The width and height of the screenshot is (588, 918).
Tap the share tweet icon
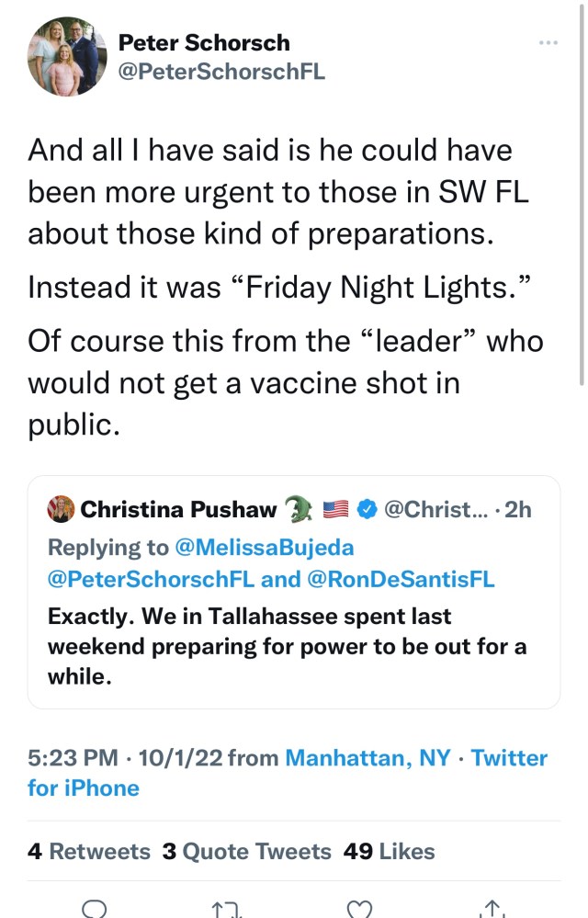click(493, 909)
